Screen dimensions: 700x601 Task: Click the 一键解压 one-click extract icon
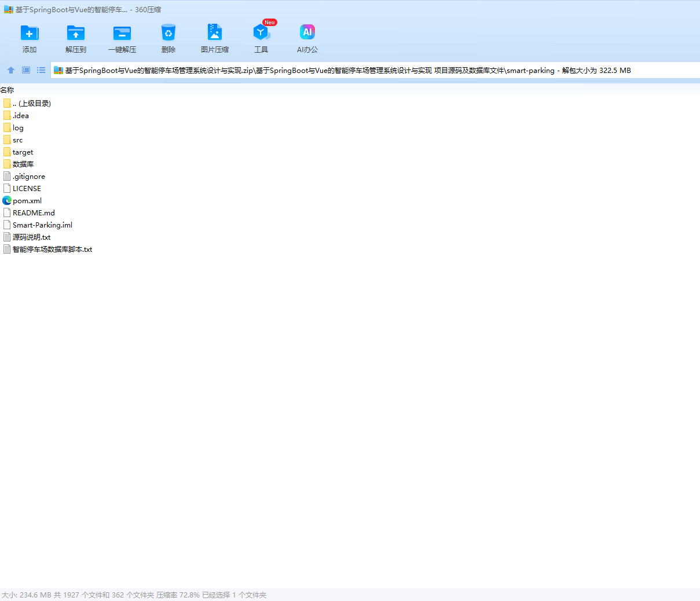click(122, 33)
